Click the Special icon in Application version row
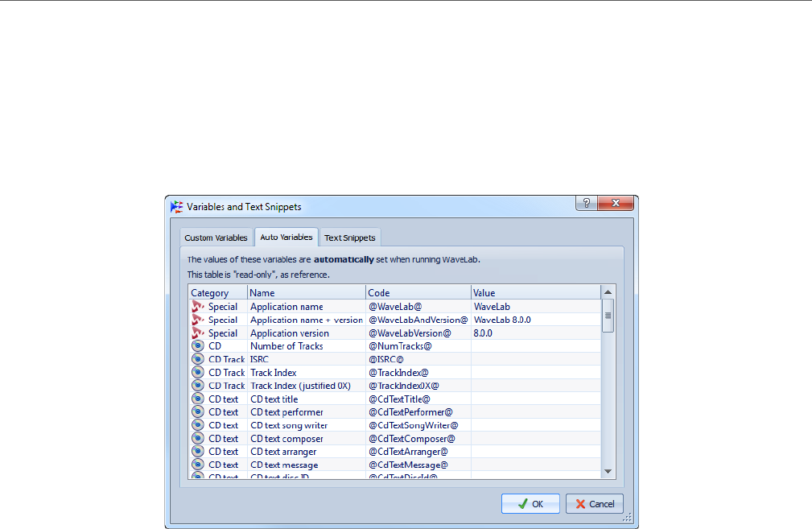Screen dimensions: 812x529 coord(198,333)
